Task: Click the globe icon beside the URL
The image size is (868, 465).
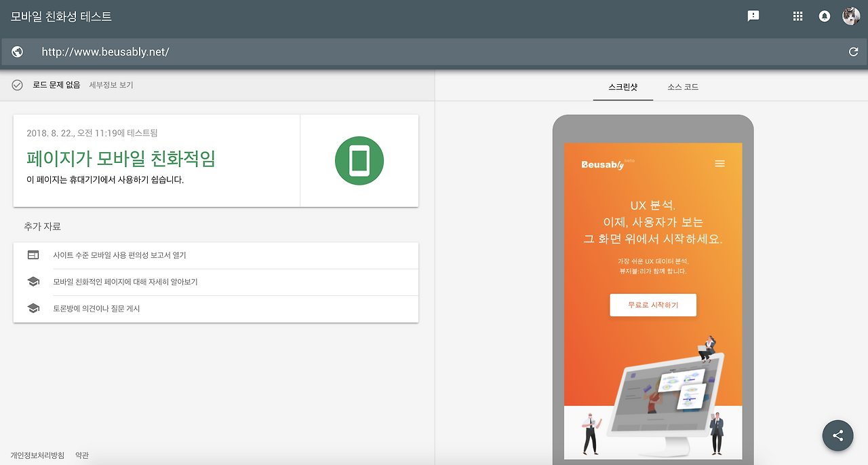Action: click(17, 51)
